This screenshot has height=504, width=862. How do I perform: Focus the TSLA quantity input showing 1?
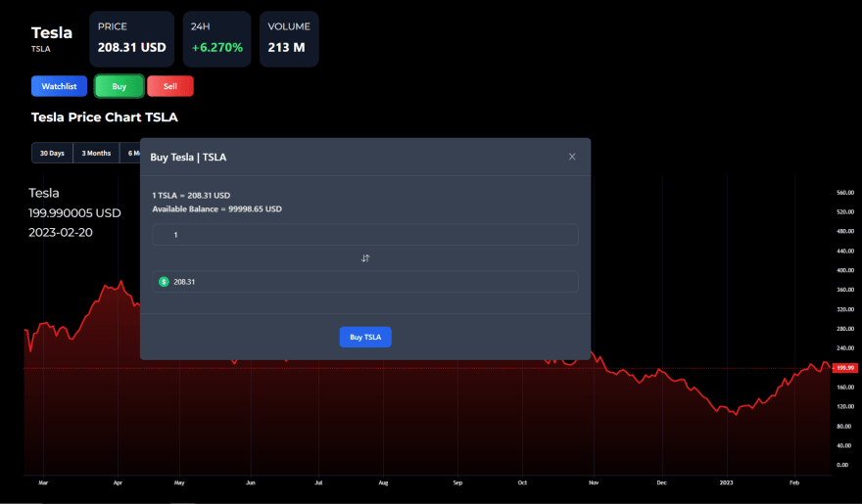365,235
